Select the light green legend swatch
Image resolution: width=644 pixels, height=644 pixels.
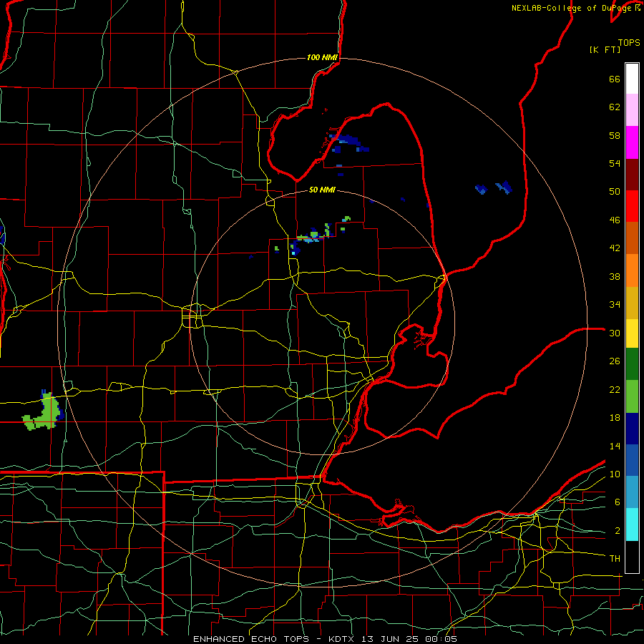(632, 396)
